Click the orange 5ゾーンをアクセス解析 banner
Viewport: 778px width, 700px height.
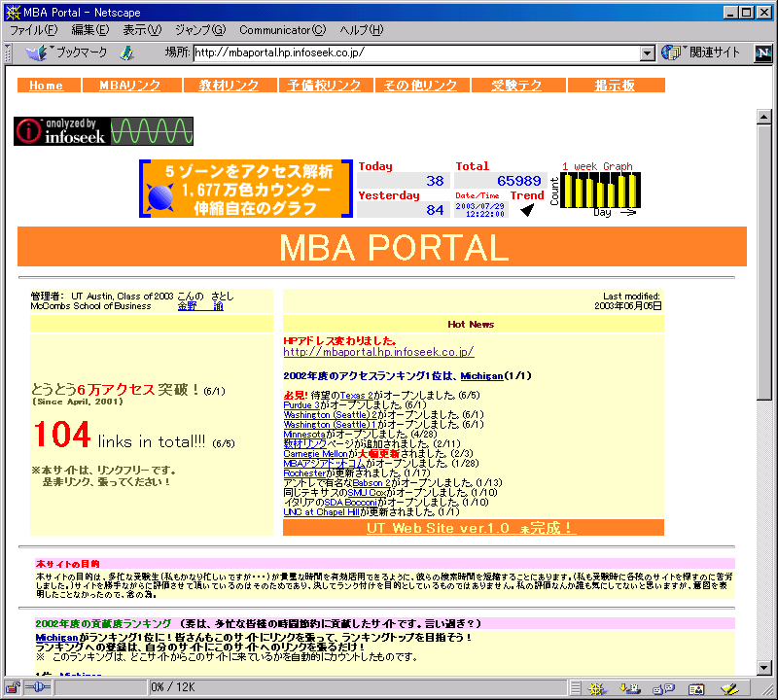click(246, 189)
